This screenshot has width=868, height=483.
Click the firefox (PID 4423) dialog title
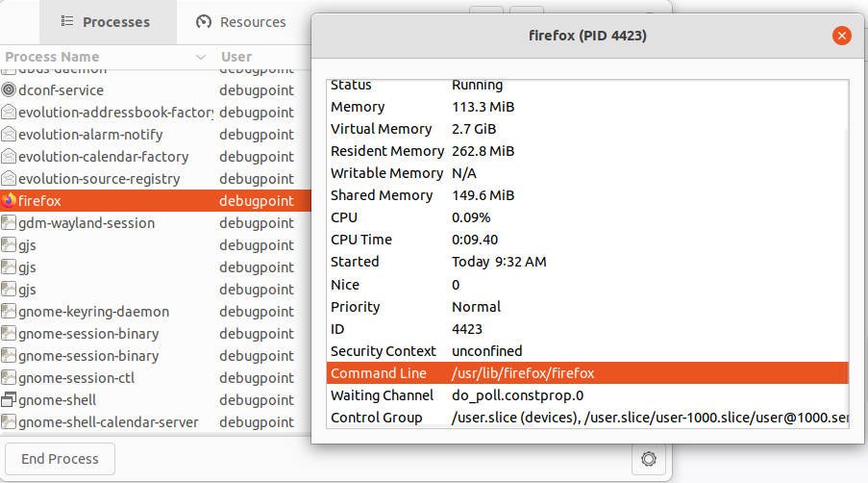(587, 36)
